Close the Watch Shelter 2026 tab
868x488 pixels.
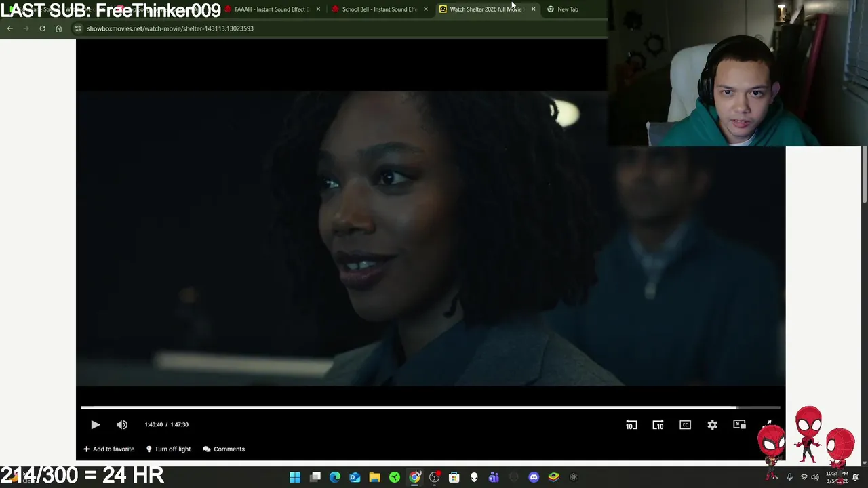533,9
